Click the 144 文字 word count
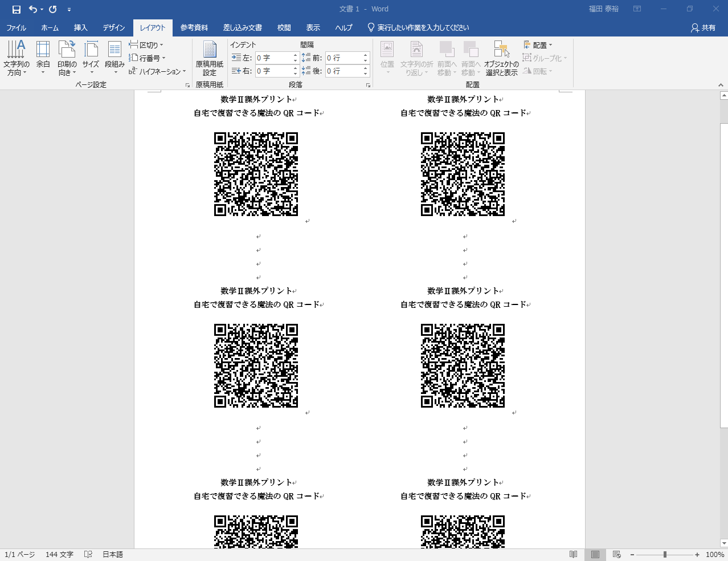The height and width of the screenshot is (561, 728). point(60,555)
